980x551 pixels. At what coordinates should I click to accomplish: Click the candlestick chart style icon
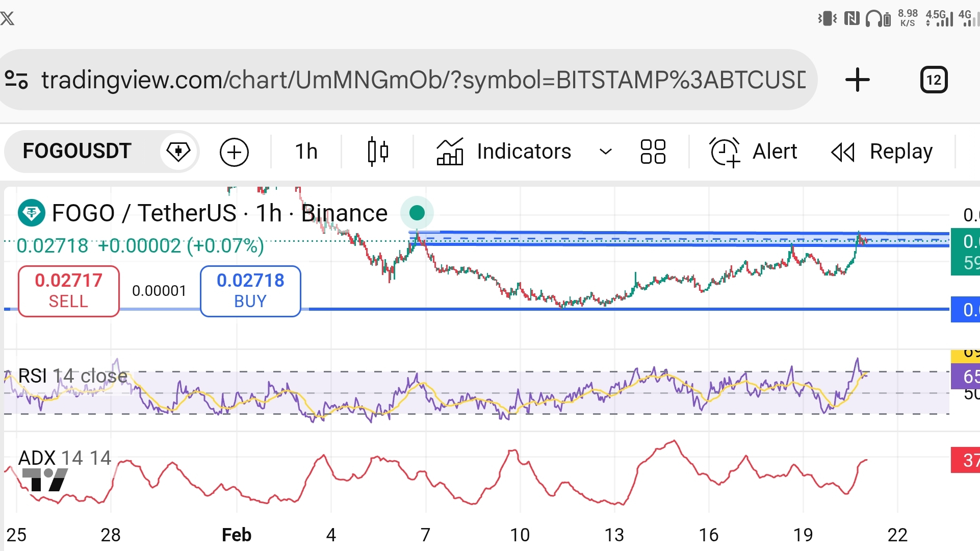(x=378, y=152)
